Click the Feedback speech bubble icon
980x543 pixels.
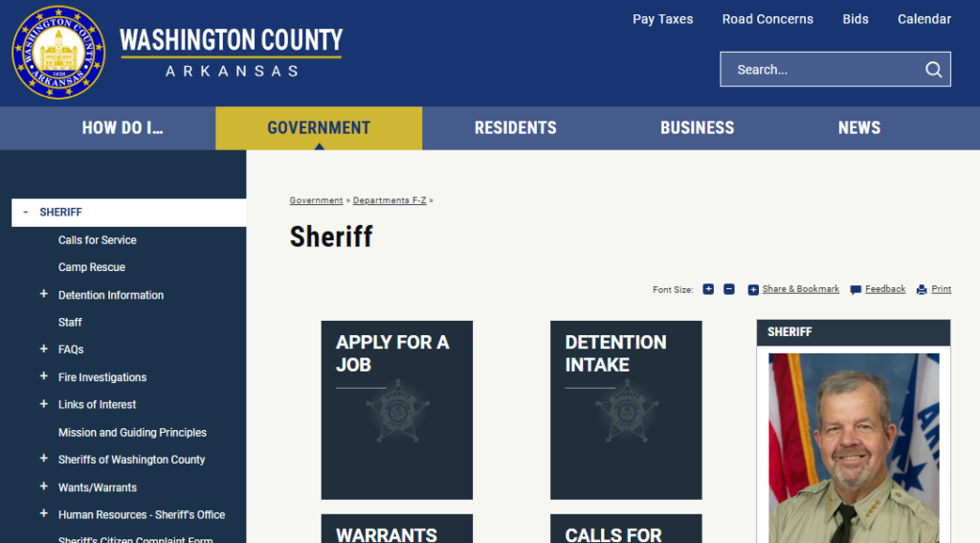point(856,289)
